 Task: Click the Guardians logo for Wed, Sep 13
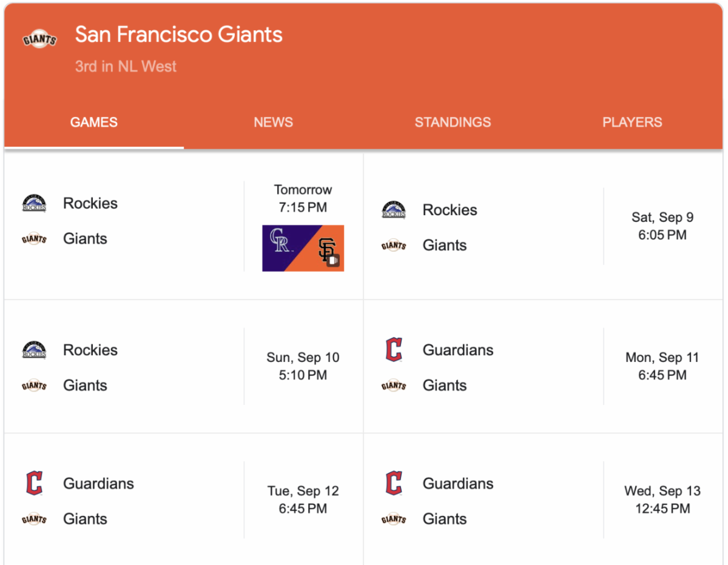394,484
